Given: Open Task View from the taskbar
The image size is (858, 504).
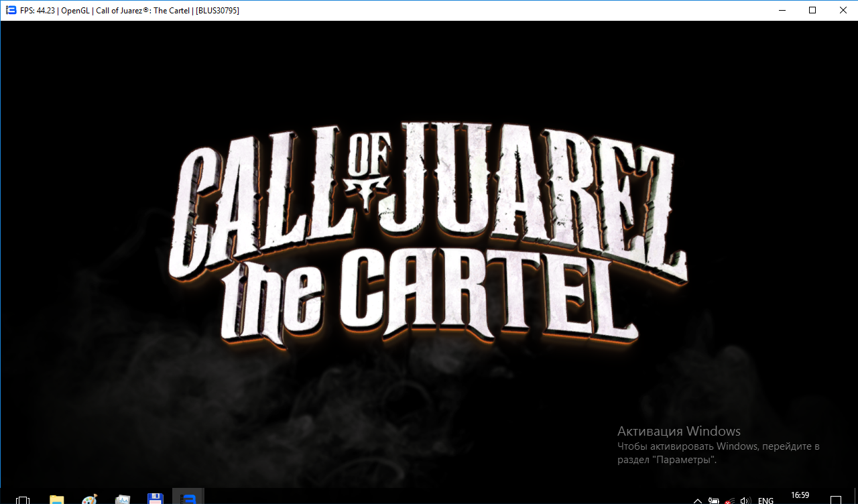Looking at the screenshot, I should [x=23, y=499].
